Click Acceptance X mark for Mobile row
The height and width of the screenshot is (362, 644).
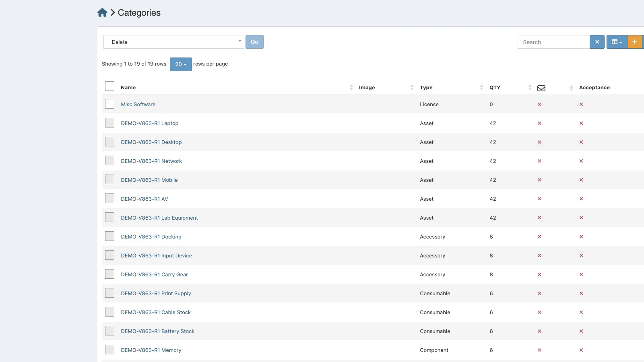[x=581, y=180]
